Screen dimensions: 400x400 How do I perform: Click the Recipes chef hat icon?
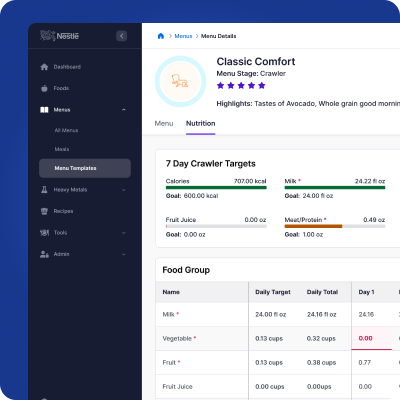click(x=44, y=211)
